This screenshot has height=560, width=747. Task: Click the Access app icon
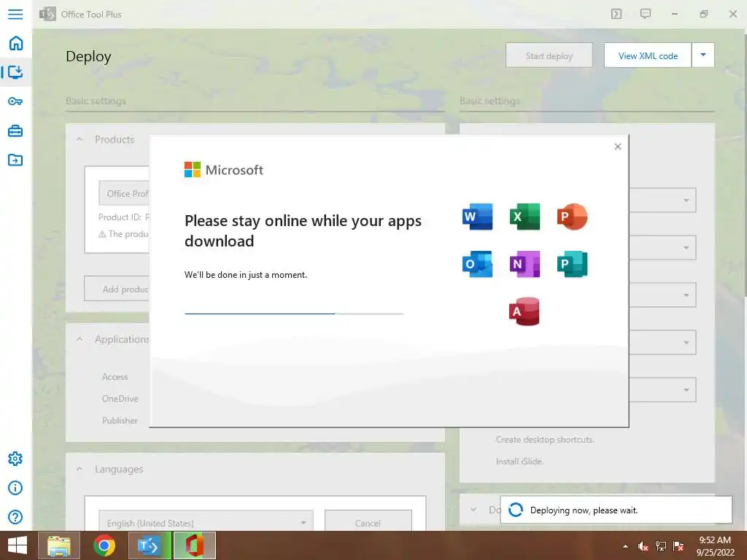tap(525, 311)
